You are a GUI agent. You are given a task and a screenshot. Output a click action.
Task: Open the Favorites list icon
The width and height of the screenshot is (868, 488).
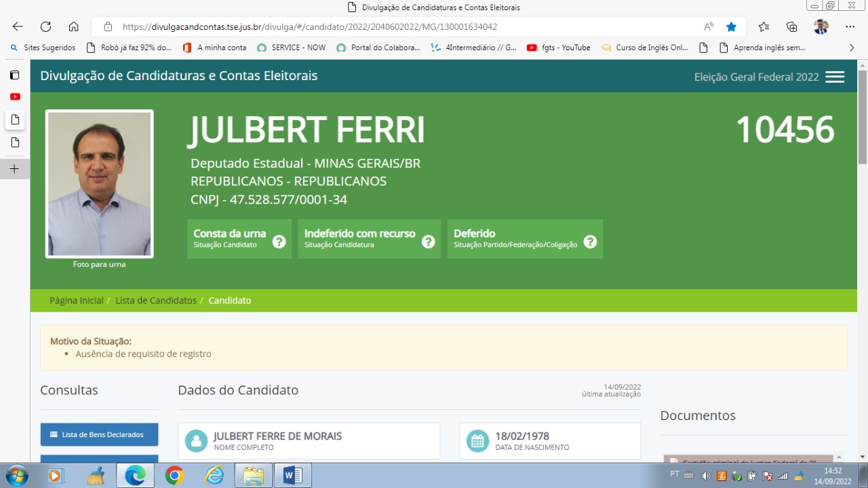click(764, 27)
